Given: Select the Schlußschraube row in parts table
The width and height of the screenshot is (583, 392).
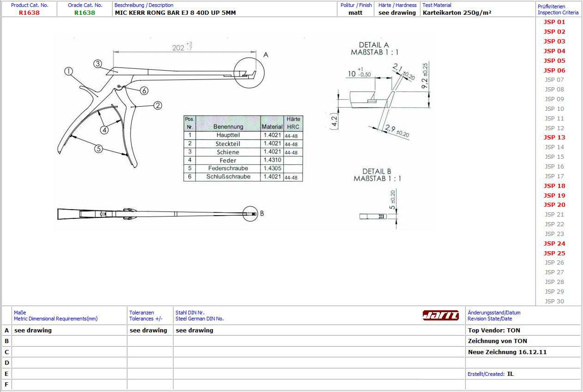Looking at the screenshot, I should 228,177.
